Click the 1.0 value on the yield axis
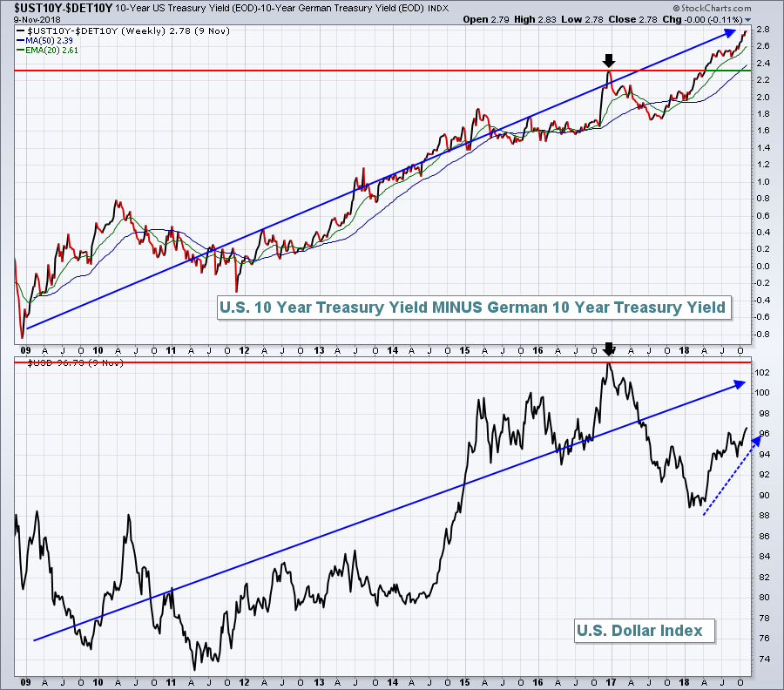784x690 pixels. [763, 181]
